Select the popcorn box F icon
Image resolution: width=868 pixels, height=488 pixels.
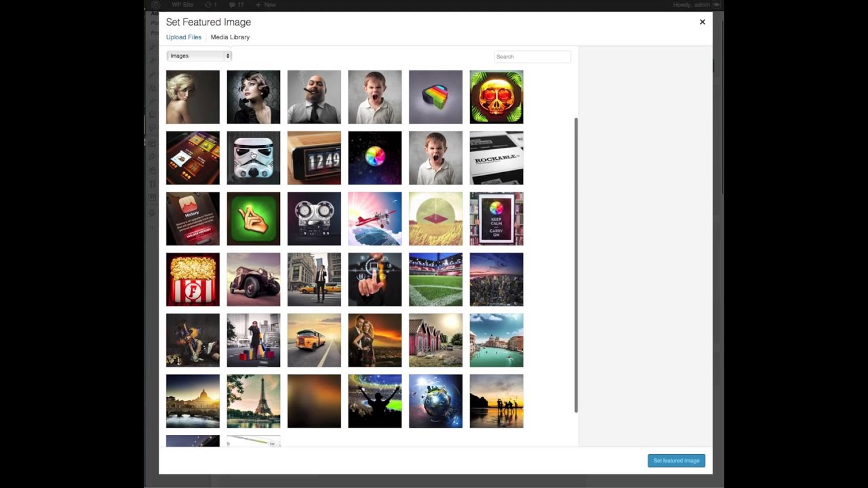click(193, 279)
